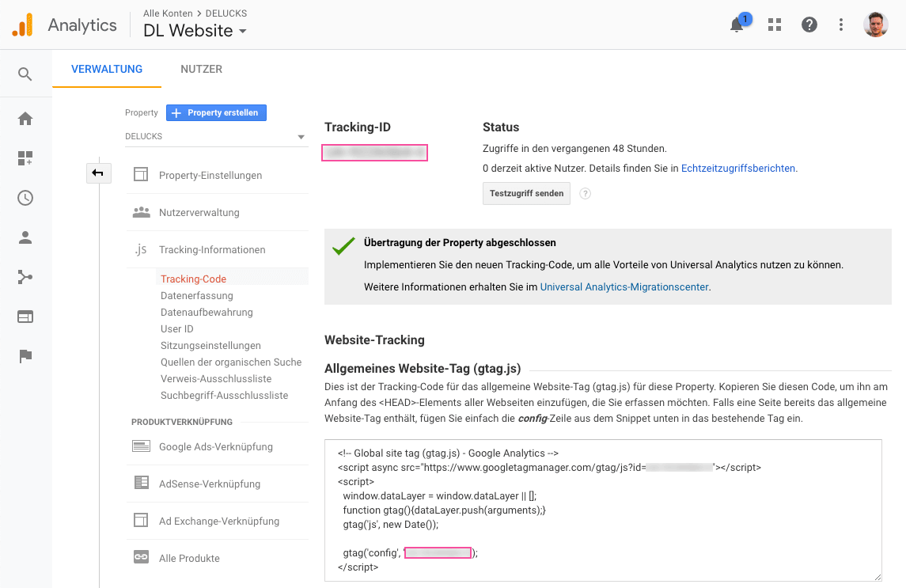Image resolution: width=906 pixels, height=588 pixels.
Task: Open Realtime reports clock icon
Action: (25, 198)
